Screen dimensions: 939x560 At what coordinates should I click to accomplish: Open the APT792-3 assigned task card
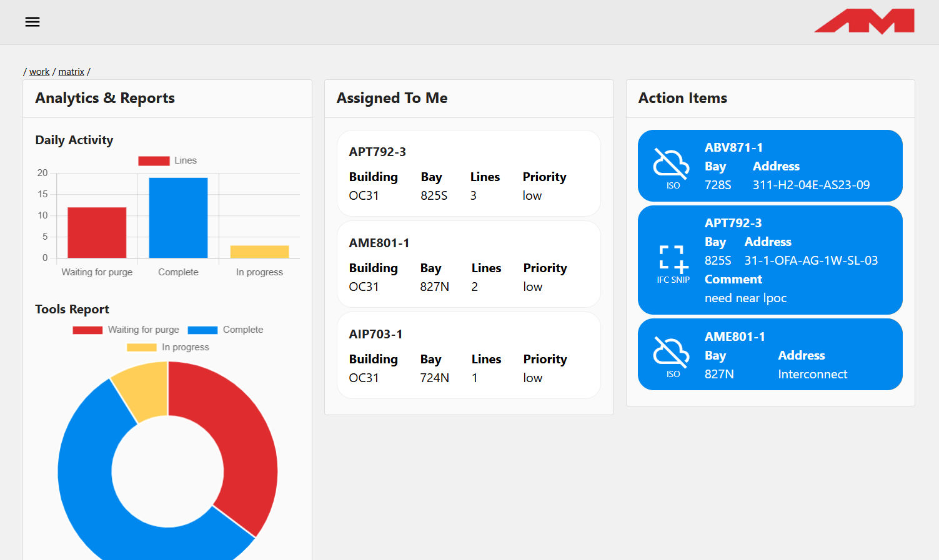tap(469, 174)
